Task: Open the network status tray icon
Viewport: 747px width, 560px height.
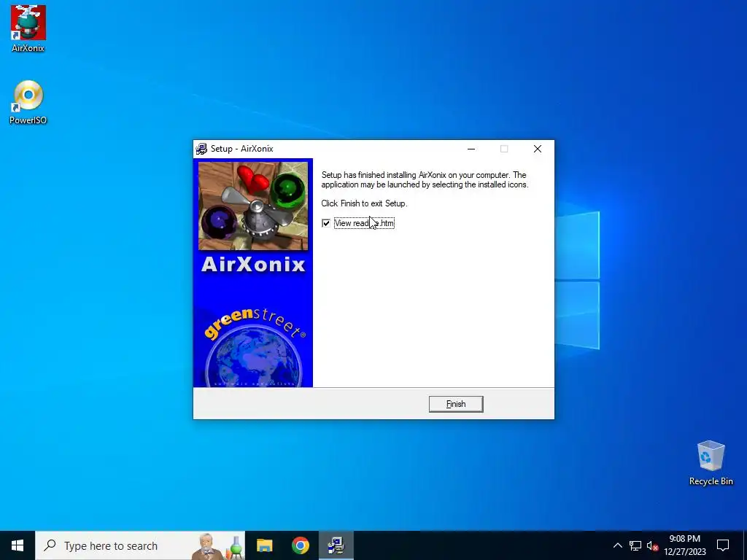Action: point(635,545)
